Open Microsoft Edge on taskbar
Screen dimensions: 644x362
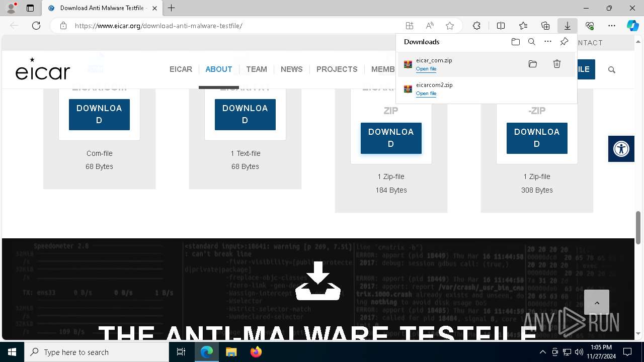(207, 352)
